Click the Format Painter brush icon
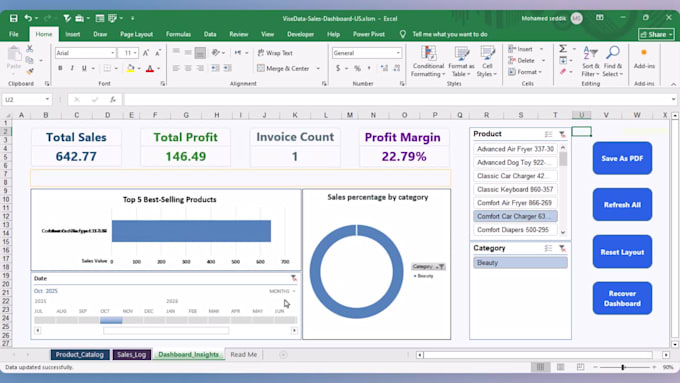This screenshot has height=383, width=680. click(29, 71)
